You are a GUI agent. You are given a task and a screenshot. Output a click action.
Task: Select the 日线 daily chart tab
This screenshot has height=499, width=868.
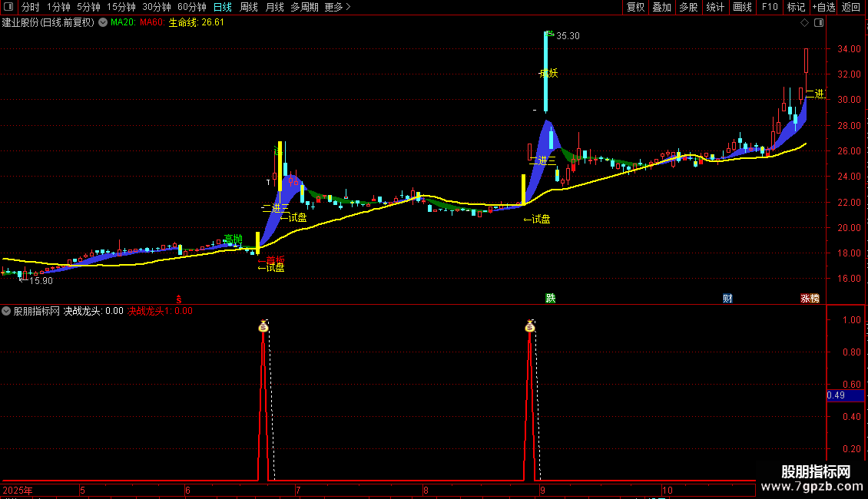(223, 7)
